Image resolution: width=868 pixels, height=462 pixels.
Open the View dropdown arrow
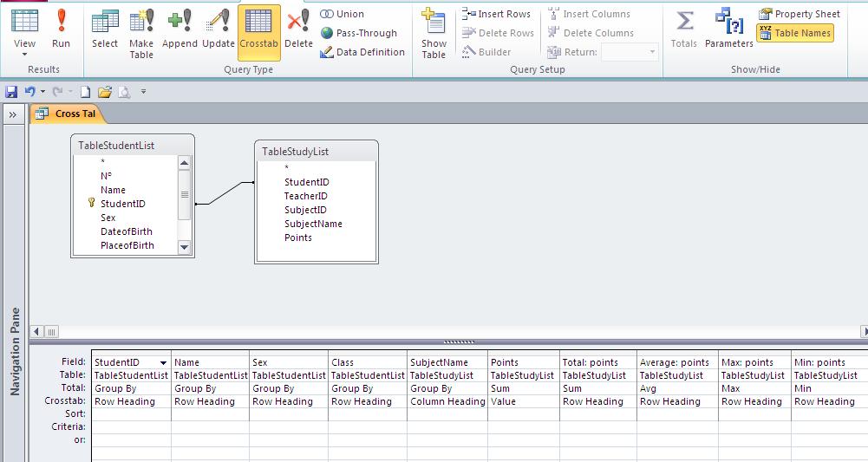coord(24,55)
